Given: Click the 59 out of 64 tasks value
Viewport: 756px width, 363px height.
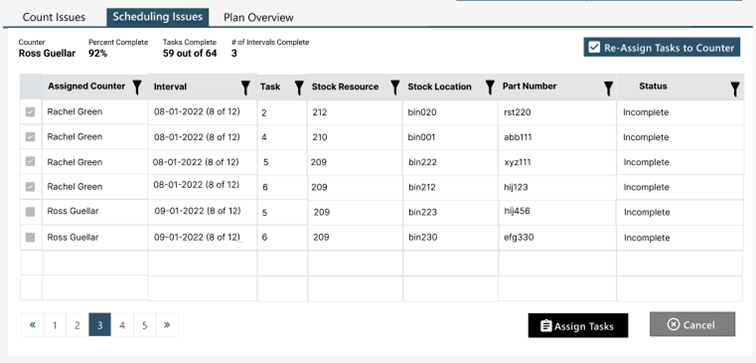Looking at the screenshot, I should (189, 54).
